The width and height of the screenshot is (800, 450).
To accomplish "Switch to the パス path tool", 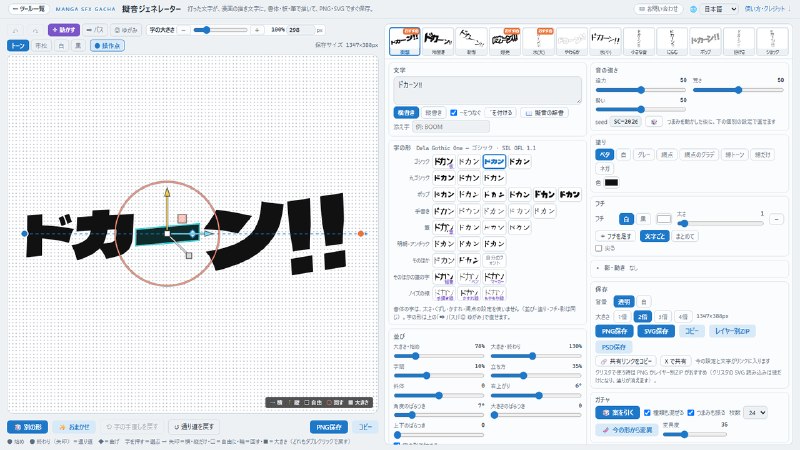I will click(x=95, y=30).
